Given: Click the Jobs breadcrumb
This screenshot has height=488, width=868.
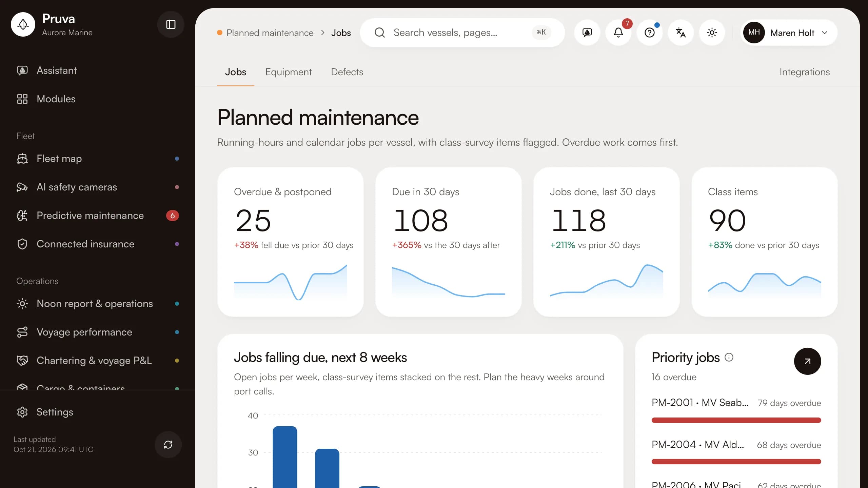Looking at the screenshot, I should [x=341, y=33].
